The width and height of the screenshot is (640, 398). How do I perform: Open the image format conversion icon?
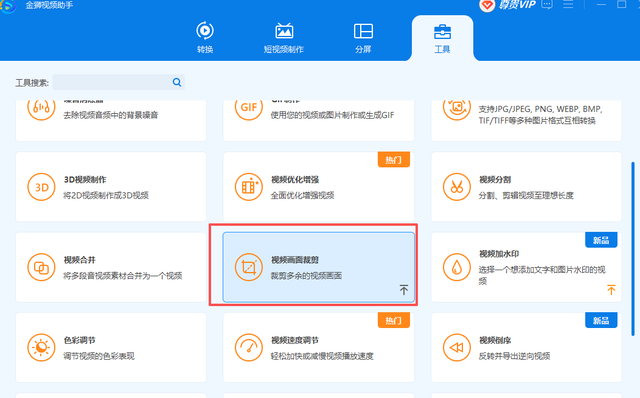point(457,109)
